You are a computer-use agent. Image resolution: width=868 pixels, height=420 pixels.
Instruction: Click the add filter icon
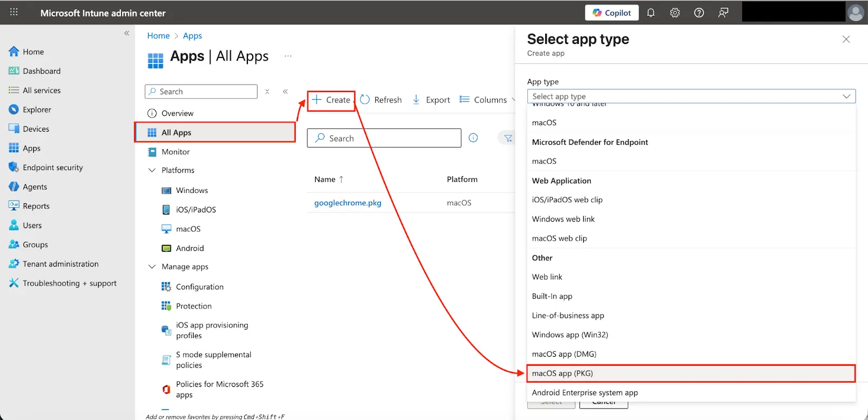point(507,138)
